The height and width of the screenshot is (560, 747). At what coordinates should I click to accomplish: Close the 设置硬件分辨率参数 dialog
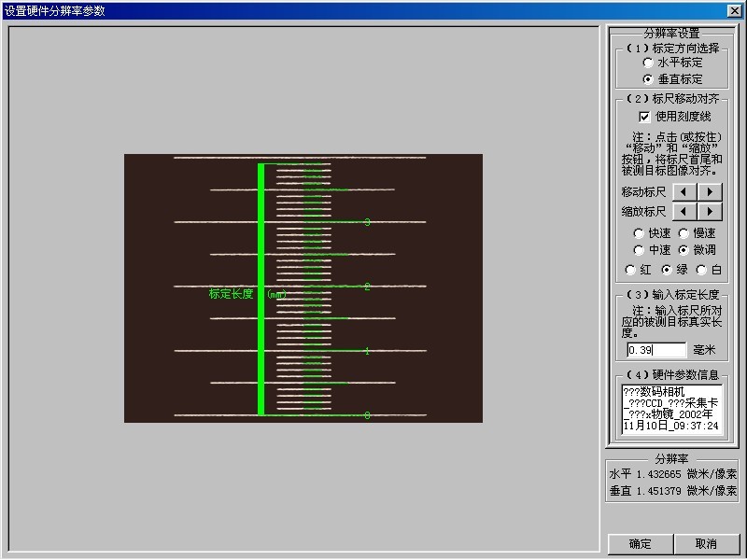pyautogui.click(x=734, y=10)
